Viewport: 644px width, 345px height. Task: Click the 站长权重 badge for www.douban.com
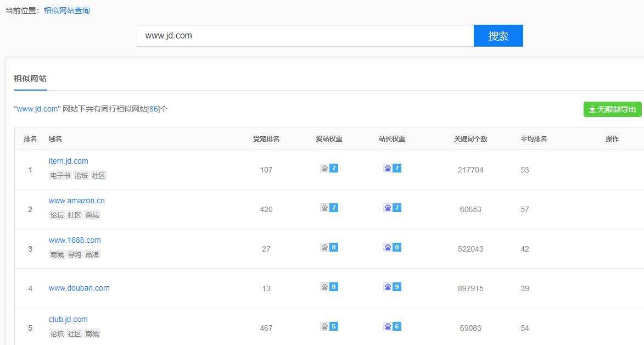coord(392,287)
